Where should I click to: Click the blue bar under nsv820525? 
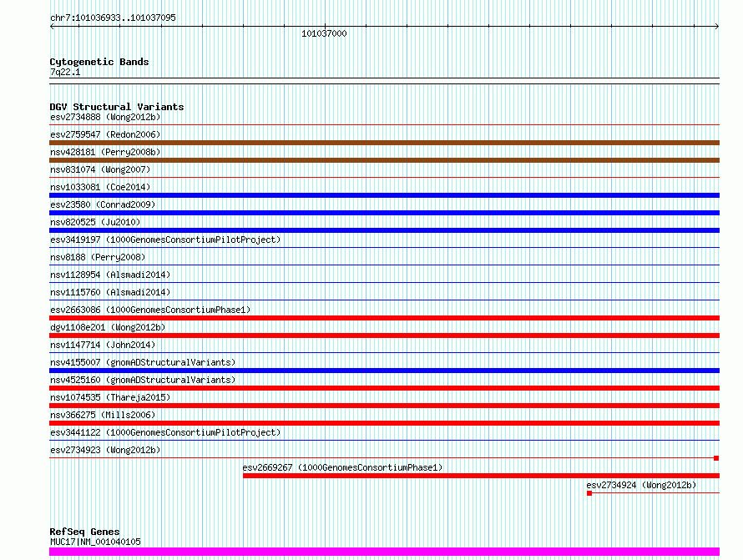[x=384, y=230]
